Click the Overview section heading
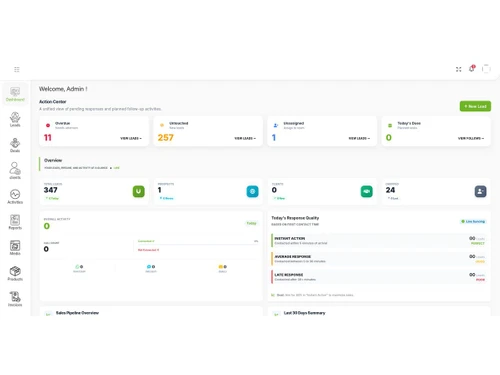 [x=53, y=160]
